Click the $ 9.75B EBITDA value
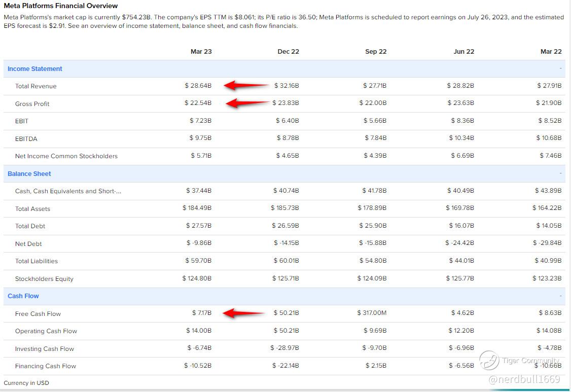 [x=200, y=138]
